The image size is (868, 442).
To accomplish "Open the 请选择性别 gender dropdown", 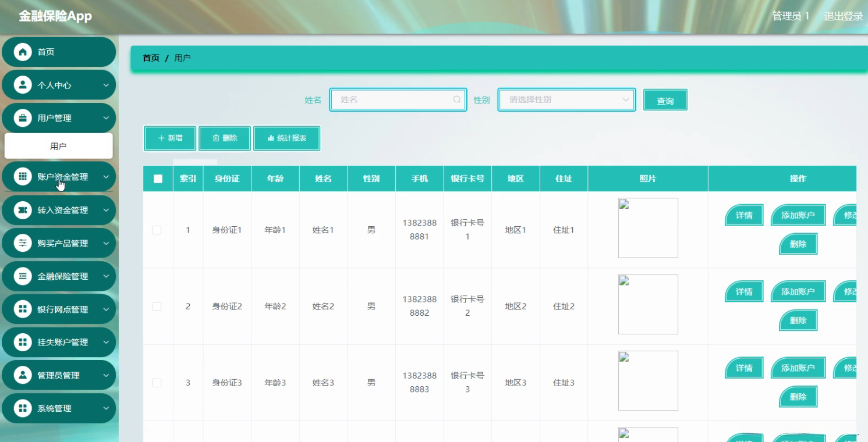I will [566, 99].
